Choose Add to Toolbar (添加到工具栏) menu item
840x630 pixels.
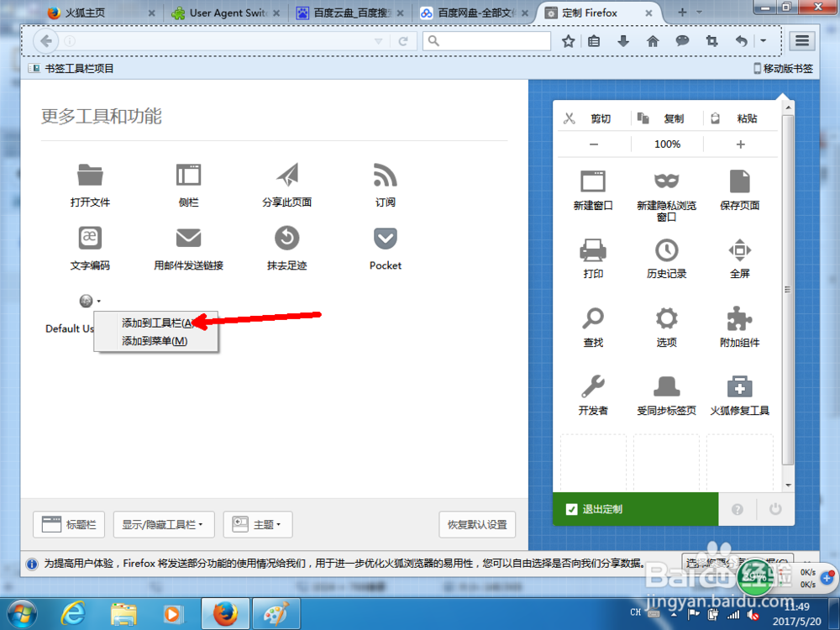coord(156,323)
